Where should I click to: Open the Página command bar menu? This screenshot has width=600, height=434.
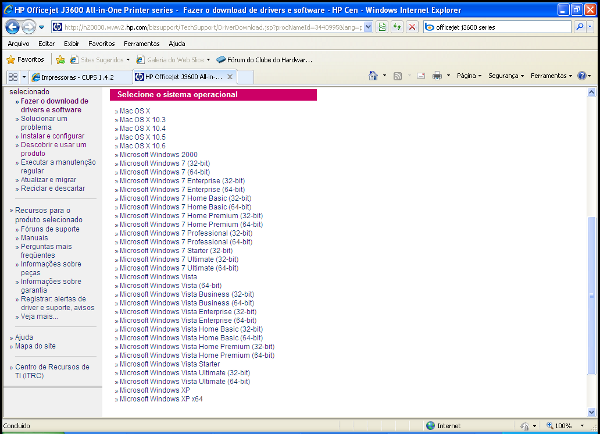tap(469, 76)
